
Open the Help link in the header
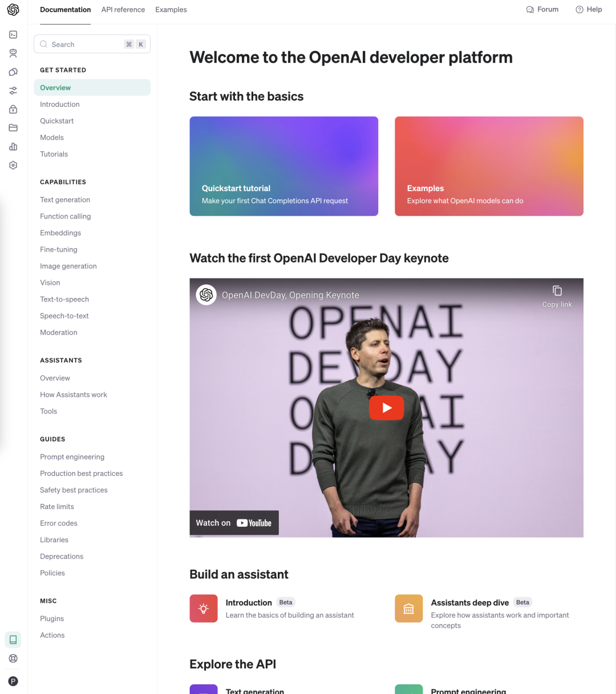tap(589, 10)
